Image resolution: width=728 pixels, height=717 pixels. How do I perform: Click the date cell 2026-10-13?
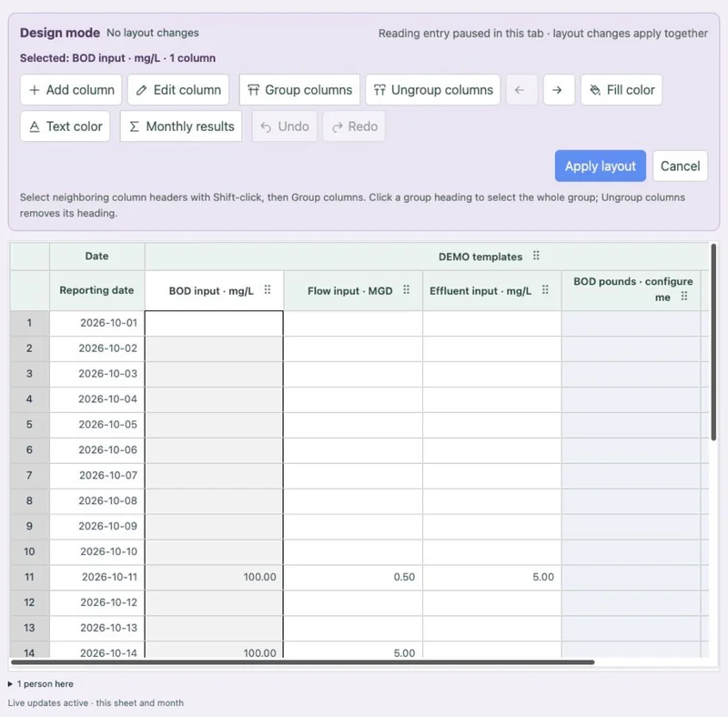point(96,628)
